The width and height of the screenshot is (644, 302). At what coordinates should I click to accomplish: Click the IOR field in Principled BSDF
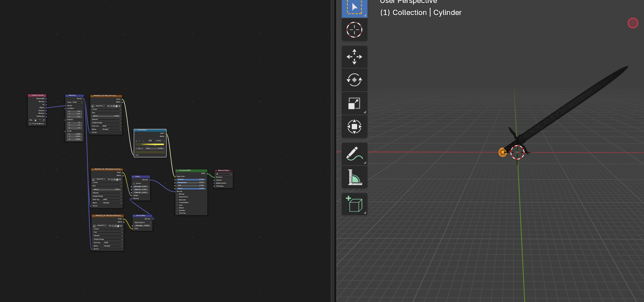[x=191, y=185]
